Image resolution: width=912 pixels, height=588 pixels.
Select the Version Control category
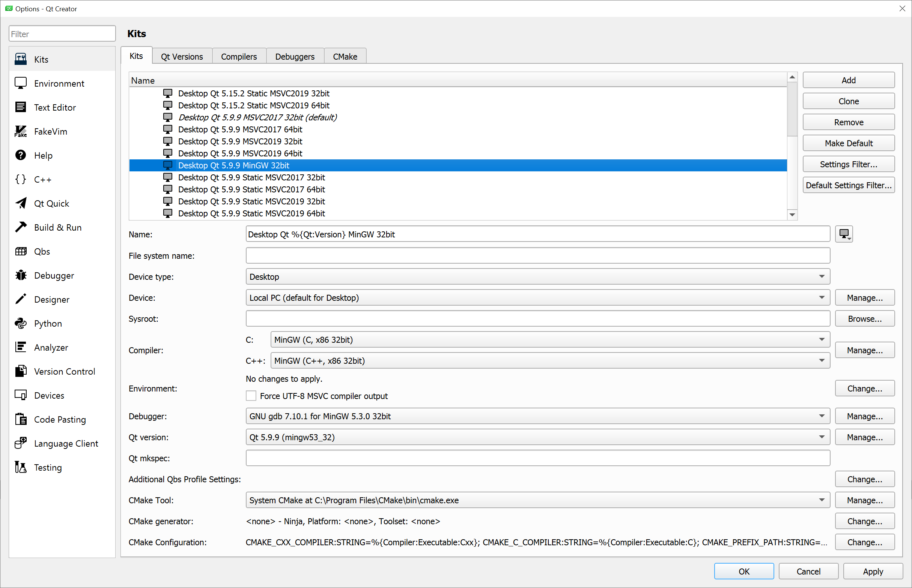[x=64, y=372]
